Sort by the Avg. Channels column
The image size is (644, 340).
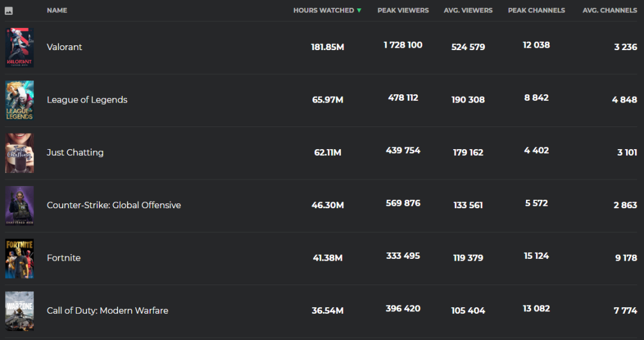click(609, 11)
